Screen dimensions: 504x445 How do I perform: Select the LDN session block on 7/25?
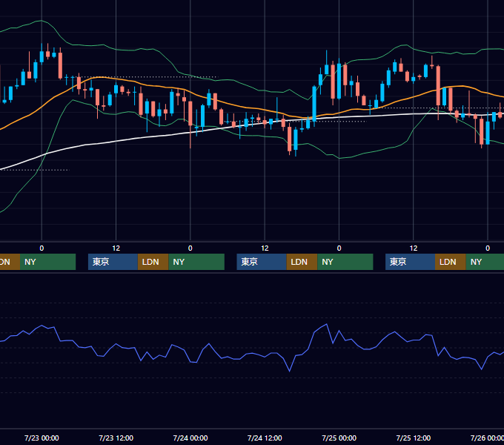coord(451,262)
